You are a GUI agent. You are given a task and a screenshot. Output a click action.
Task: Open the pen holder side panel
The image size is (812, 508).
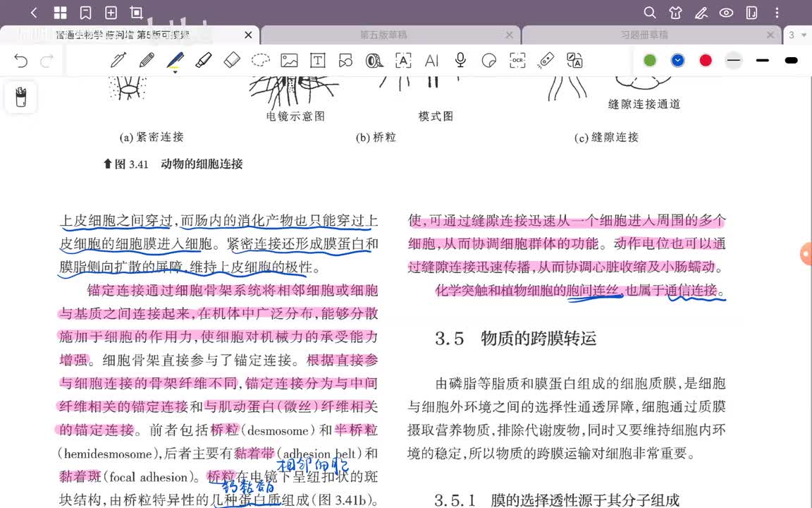point(20,97)
